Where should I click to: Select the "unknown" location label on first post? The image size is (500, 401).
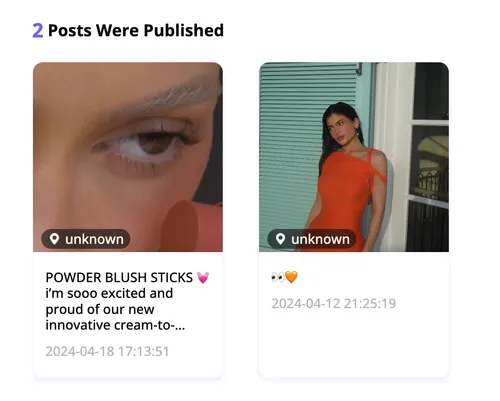click(x=94, y=239)
